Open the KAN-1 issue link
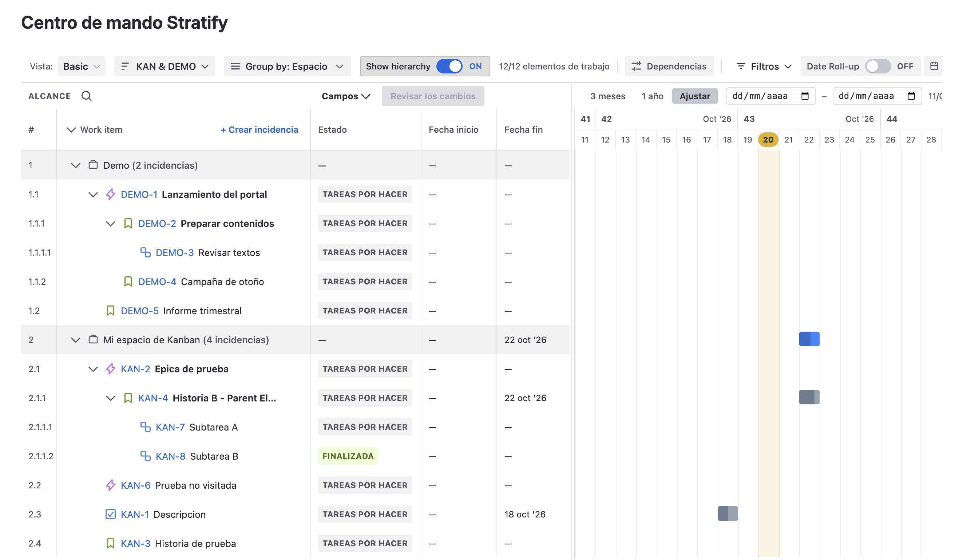The image size is (955, 560). 135,514
